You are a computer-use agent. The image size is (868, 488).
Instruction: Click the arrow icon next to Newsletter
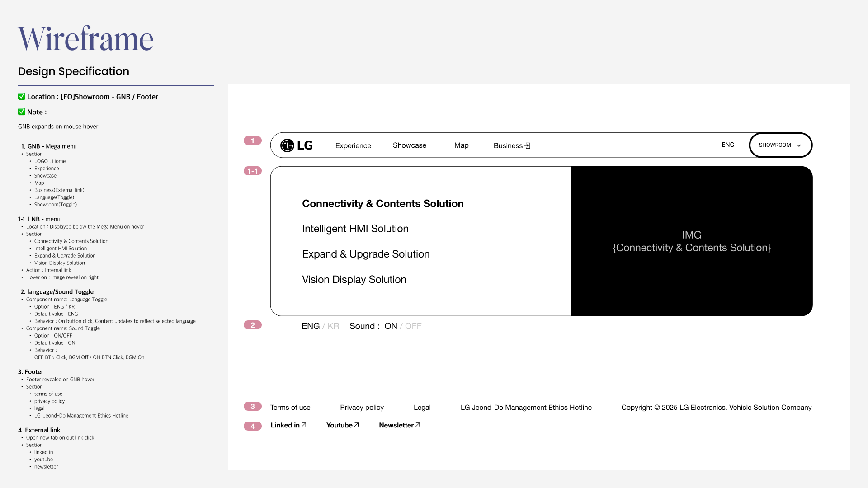[418, 425]
